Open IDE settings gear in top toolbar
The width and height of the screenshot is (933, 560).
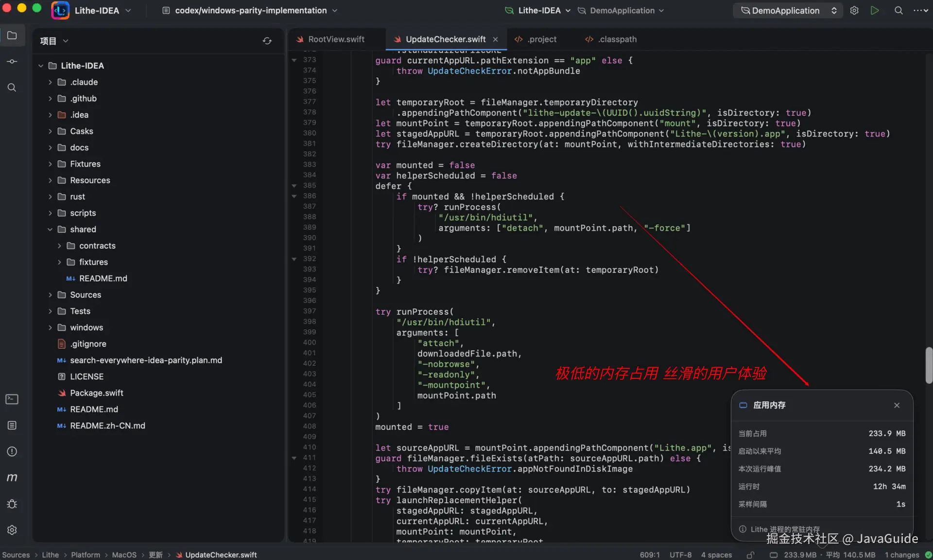854,10
